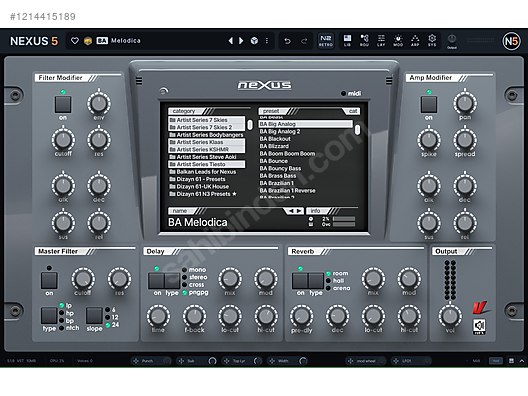Open the three-dot options menu in the top bar

pyautogui.click(x=267, y=41)
